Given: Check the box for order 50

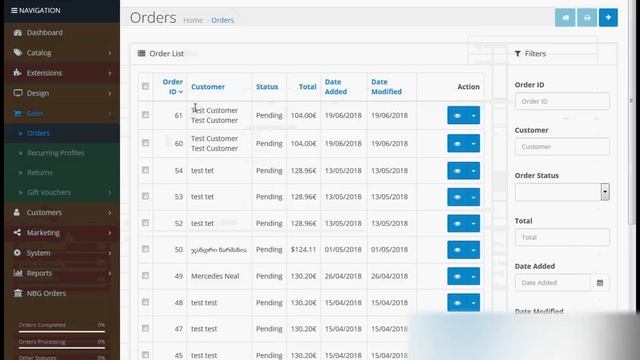Looking at the screenshot, I should click(x=145, y=249).
